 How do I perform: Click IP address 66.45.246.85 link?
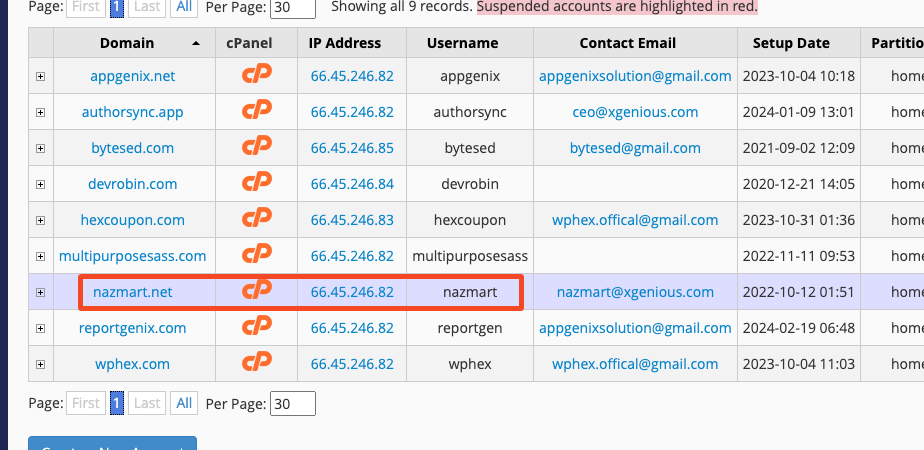(x=352, y=148)
